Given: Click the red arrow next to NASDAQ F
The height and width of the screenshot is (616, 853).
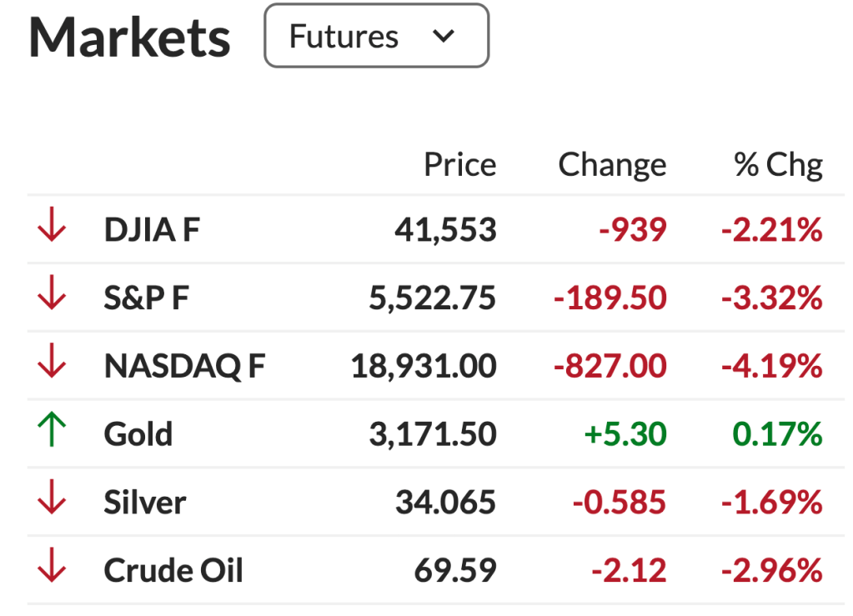Looking at the screenshot, I should pos(52,366).
